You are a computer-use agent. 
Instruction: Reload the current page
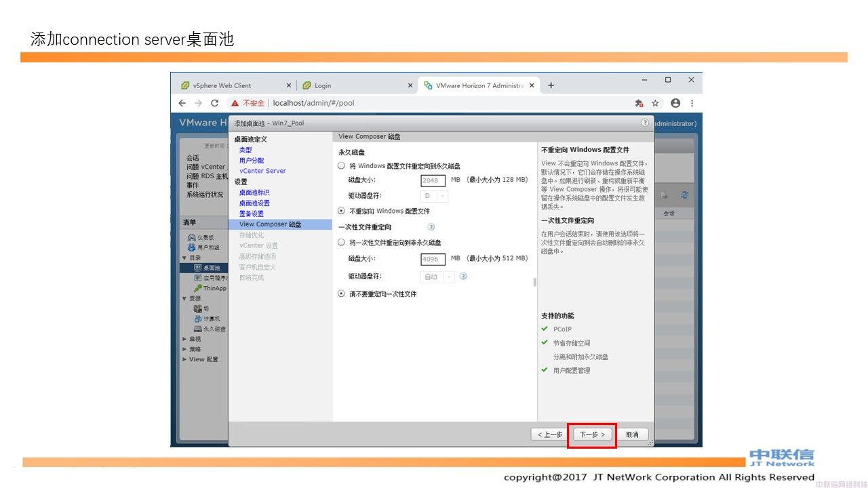214,103
